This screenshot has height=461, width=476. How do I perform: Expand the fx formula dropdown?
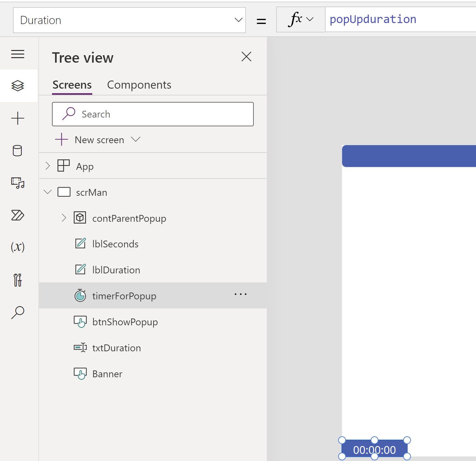tap(301, 19)
